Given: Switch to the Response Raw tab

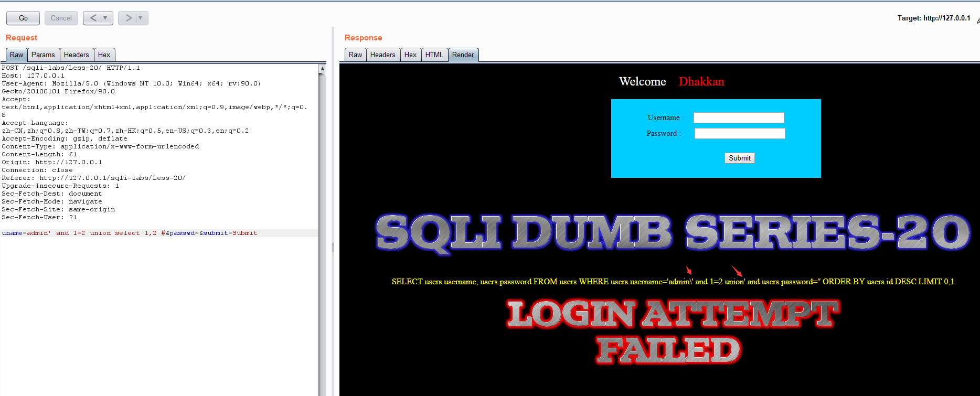Looking at the screenshot, I should coord(355,55).
